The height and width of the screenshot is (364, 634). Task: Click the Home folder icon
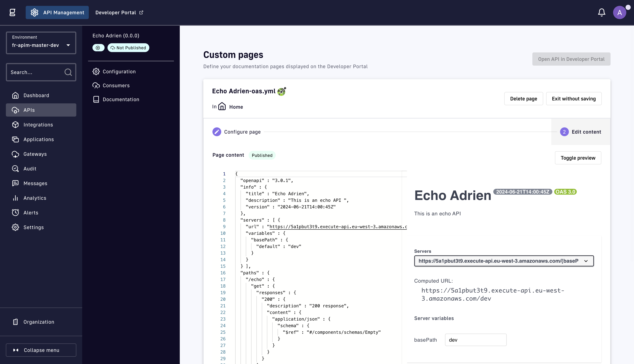222,106
